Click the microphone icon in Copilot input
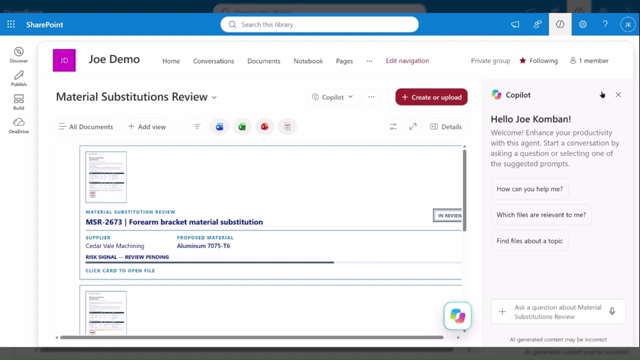This screenshot has width=640, height=360. pos(612,312)
